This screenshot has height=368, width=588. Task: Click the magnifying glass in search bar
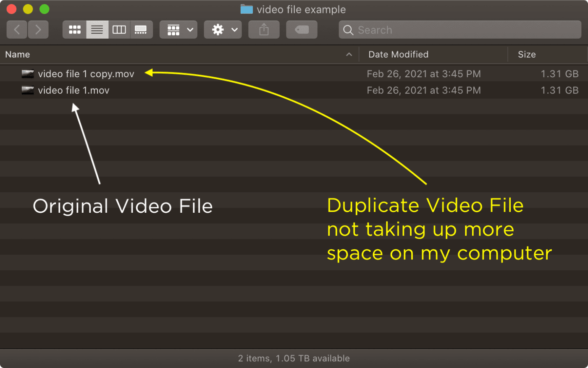[348, 30]
